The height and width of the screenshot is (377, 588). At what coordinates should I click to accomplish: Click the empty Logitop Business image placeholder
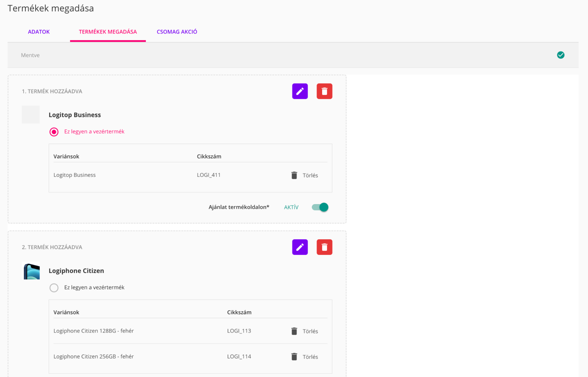point(31,115)
